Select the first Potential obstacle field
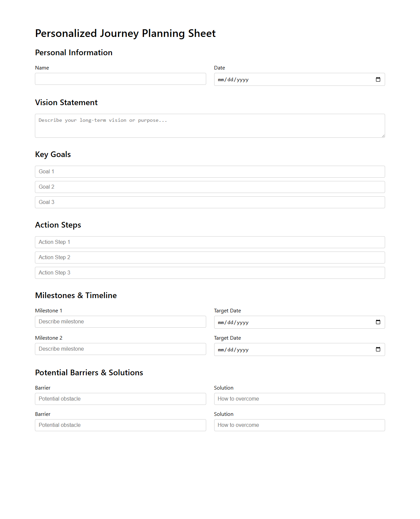Image resolution: width=420 pixels, height=519 pixels. pyautogui.click(x=120, y=399)
